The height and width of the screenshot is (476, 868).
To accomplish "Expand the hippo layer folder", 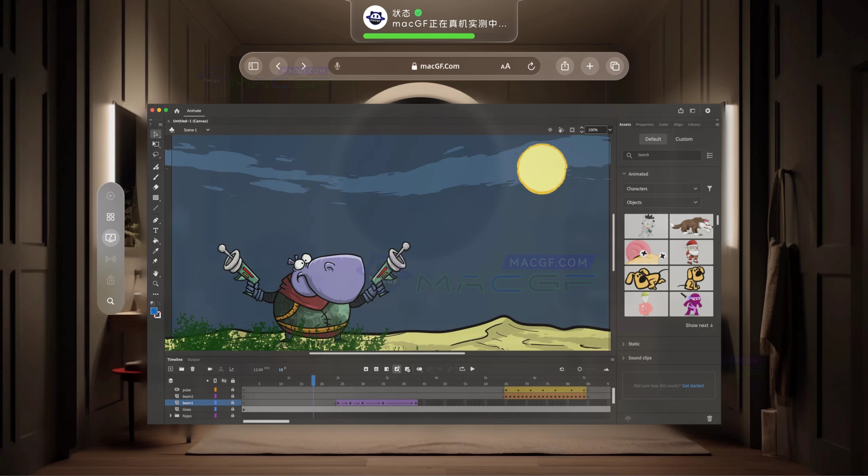I will [171, 416].
